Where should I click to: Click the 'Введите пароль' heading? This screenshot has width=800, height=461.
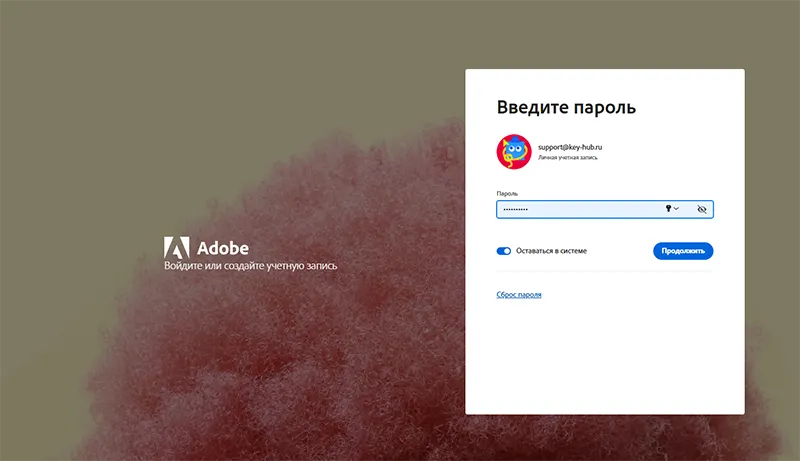566,107
